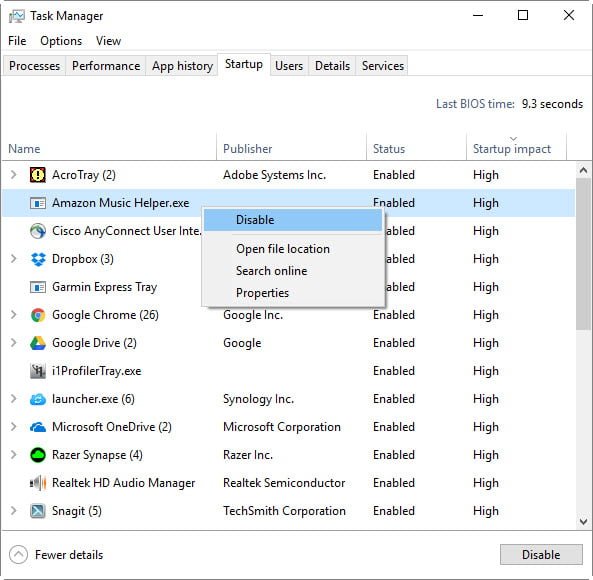
Task: Expand the Snagit (5) group
Action: pos(14,511)
